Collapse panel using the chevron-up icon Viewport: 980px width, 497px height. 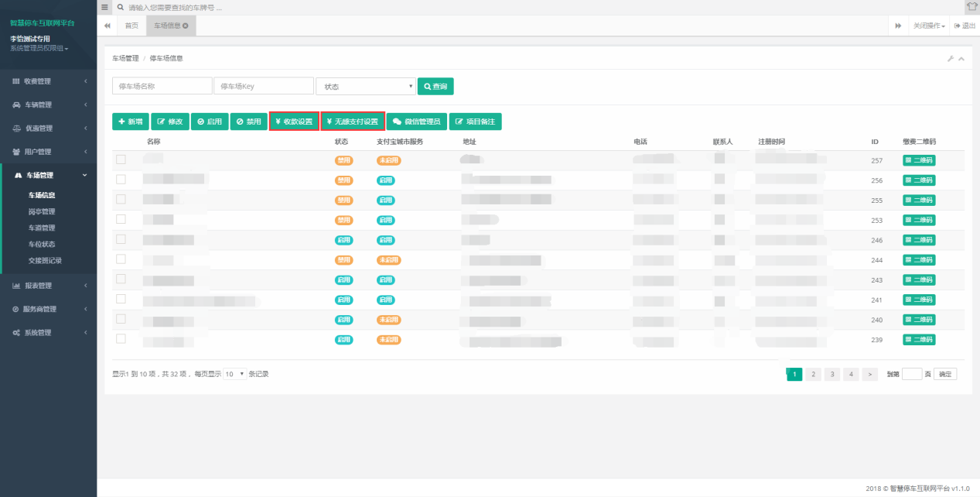[961, 59]
